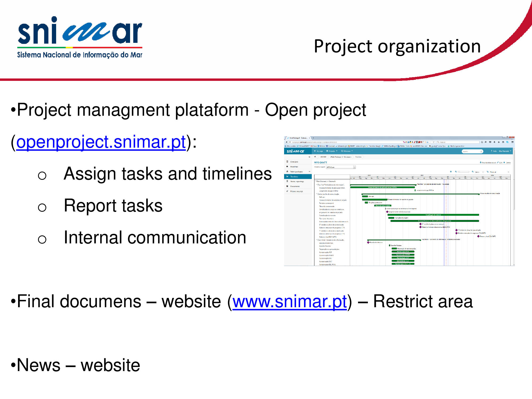
Task: Open the browser hamburger menu icon
Action: 512,142
